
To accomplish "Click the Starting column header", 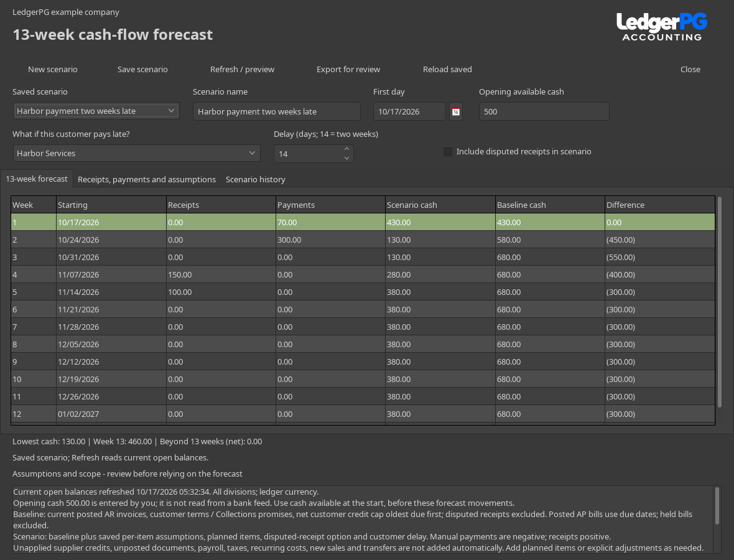I will [x=111, y=205].
